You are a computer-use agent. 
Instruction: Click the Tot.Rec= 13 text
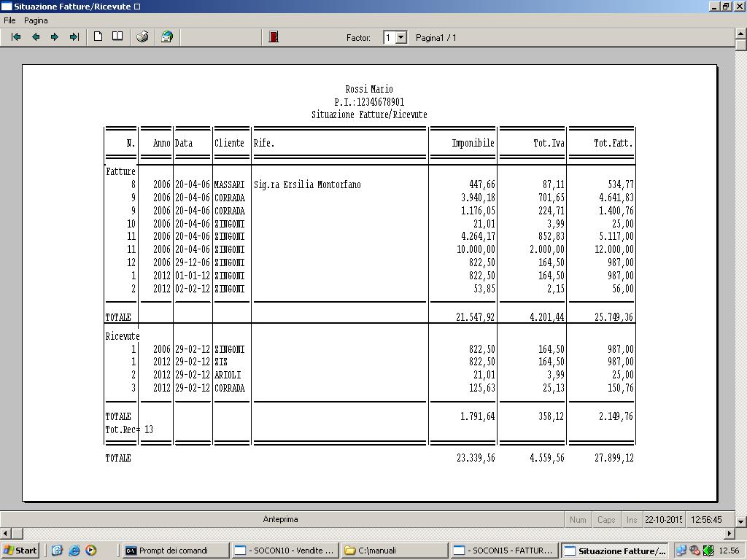coord(129,429)
